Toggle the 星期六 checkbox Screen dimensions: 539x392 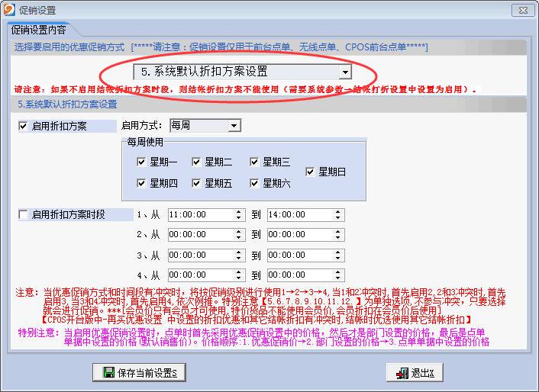coord(254,183)
